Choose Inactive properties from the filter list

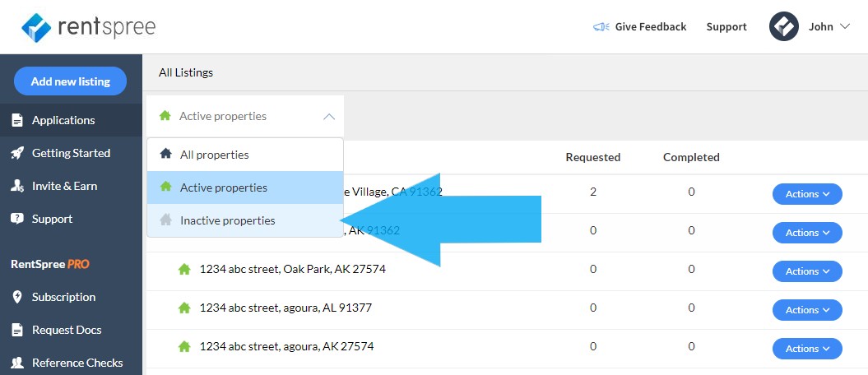[245, 220]
